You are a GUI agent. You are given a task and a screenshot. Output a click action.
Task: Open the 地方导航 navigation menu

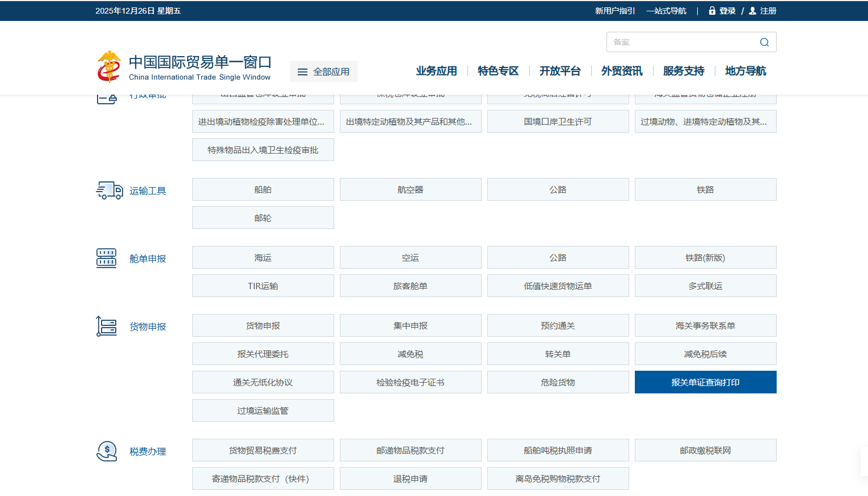(745, 71)
